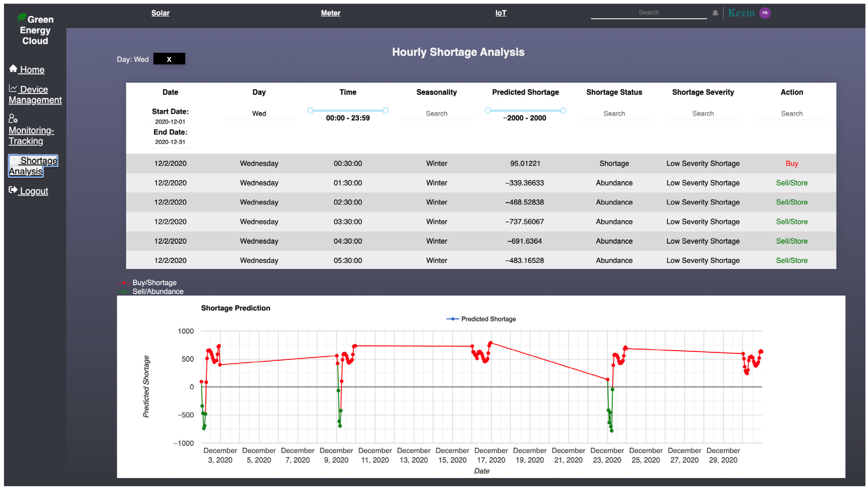Click the December 9, 2020 axis label
This screenshot has width=868, height=489.
coord(336,455)
